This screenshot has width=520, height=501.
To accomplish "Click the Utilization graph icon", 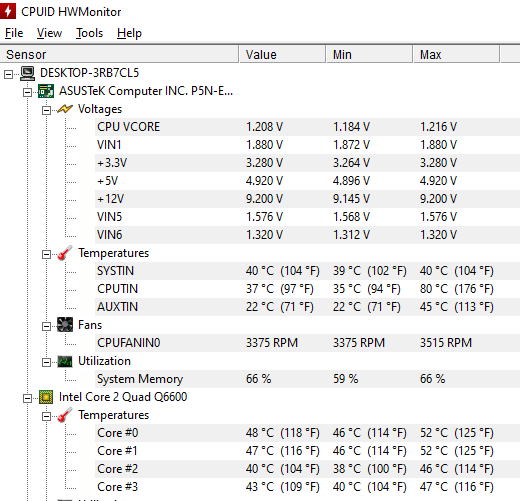I will coord(65,361).
